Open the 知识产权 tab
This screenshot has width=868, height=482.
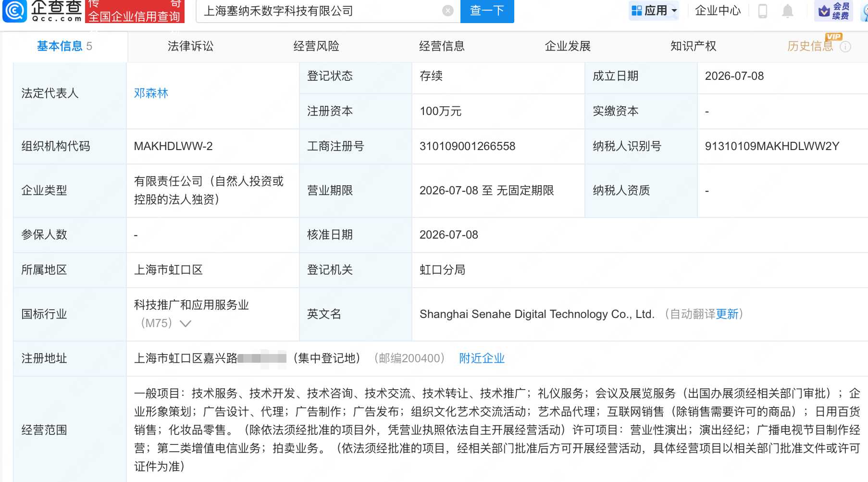[693, 46]
